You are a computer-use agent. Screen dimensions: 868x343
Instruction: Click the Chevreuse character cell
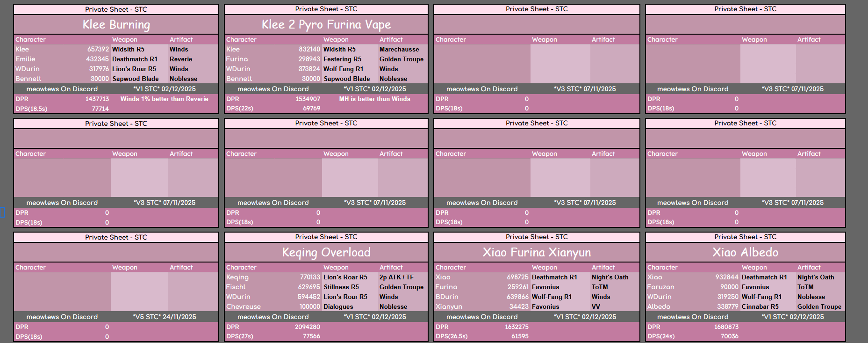tap(244, 307)
